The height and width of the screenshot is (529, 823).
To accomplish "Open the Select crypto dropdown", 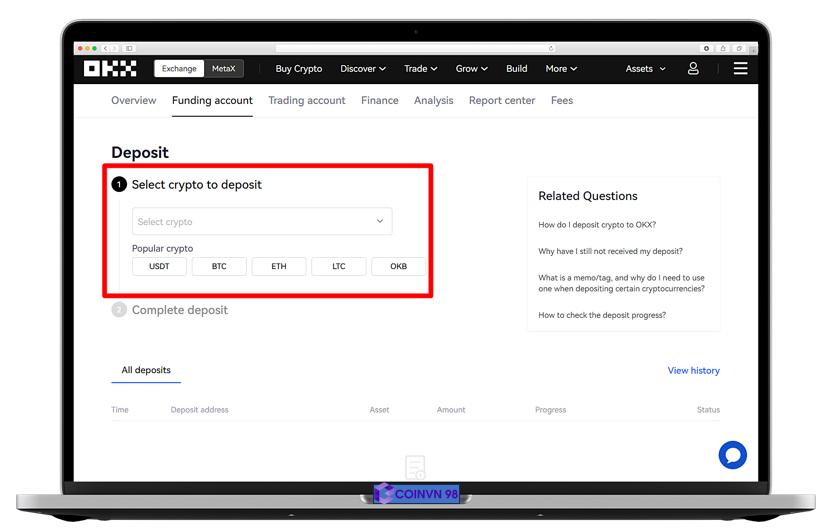I will coord(262,221).
